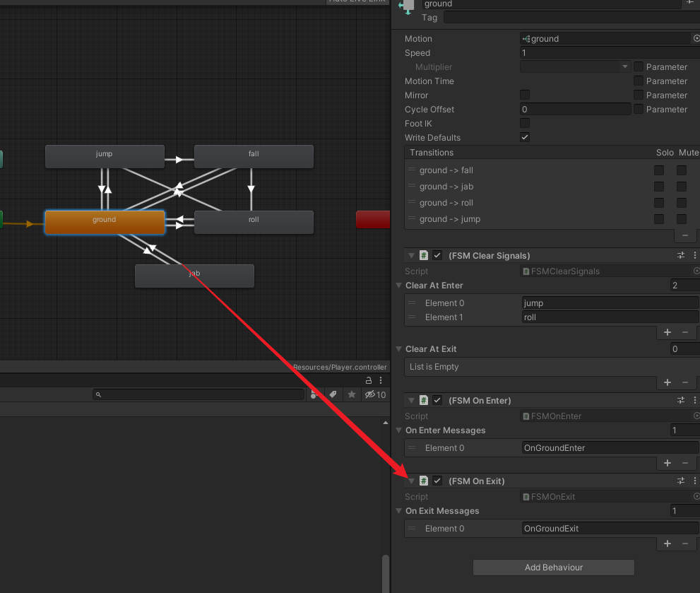
Task: Disable the FSM Clear Signals behaviour checkbox
Action: tap(437, 255)
